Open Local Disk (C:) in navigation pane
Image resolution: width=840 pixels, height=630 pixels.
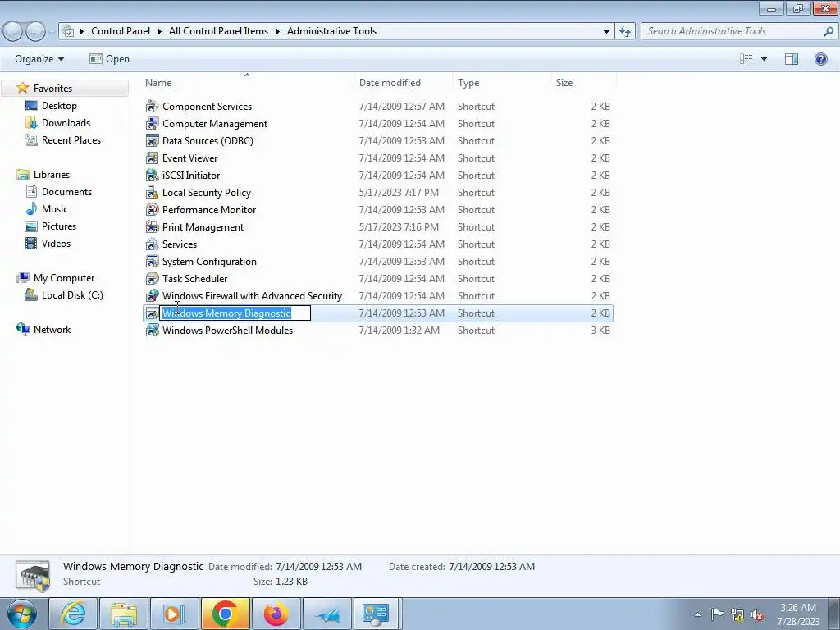72,295
